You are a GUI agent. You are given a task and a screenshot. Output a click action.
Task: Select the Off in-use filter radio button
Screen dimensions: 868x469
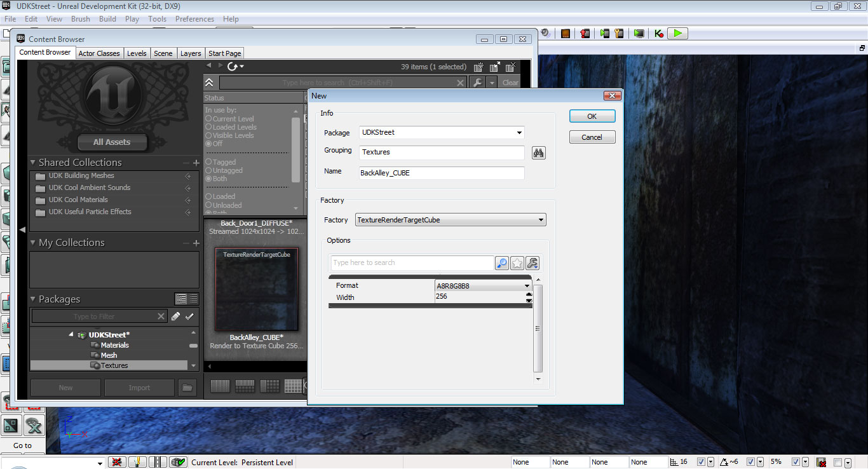[x=208, y=144]
